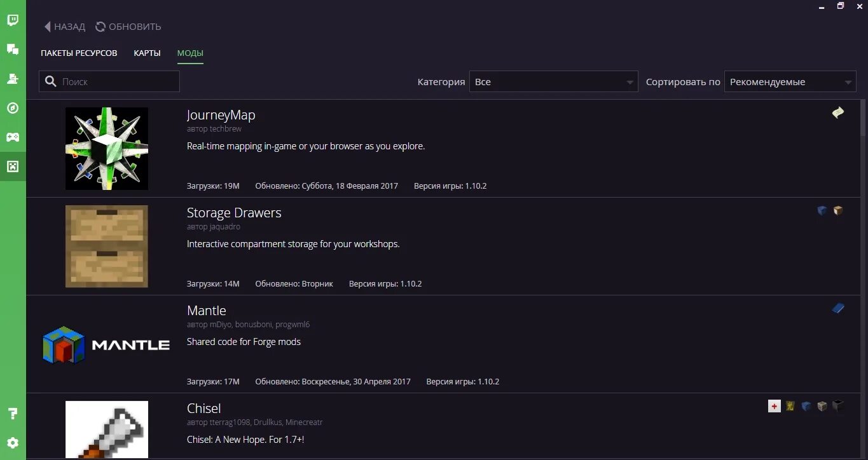
Task: Click the Chisel tool thumbnail
Action: (x=107, y=430)
